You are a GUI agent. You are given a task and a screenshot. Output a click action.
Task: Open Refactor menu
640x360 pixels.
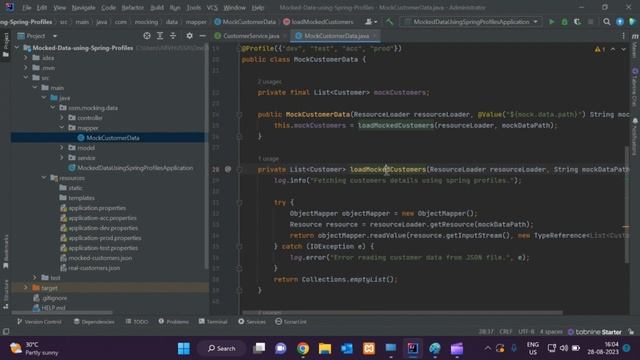[x=133, y=8]
